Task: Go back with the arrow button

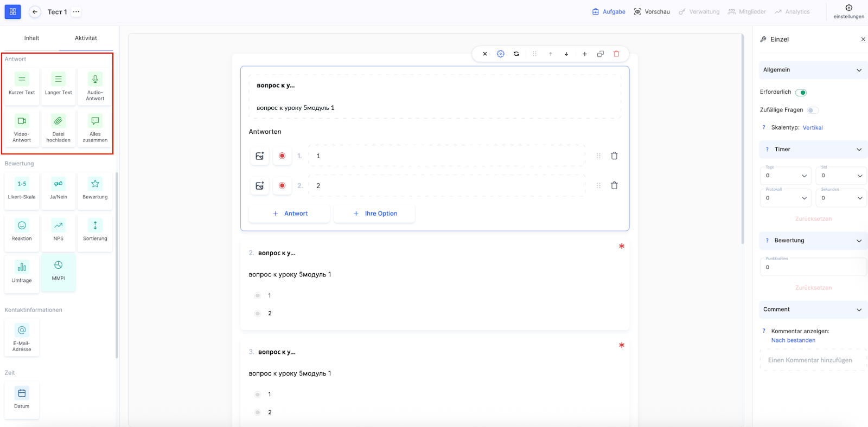Action: pos(35,11)
